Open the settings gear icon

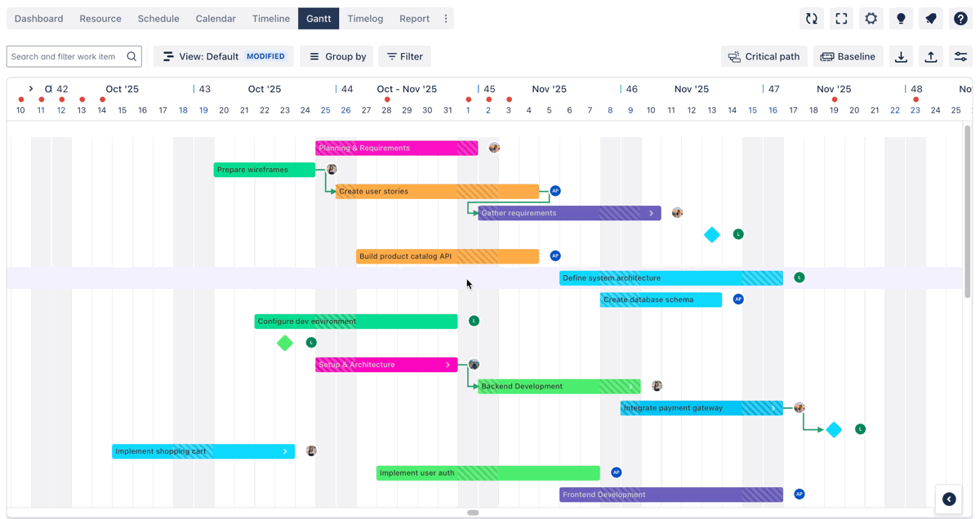pos(871,19)
